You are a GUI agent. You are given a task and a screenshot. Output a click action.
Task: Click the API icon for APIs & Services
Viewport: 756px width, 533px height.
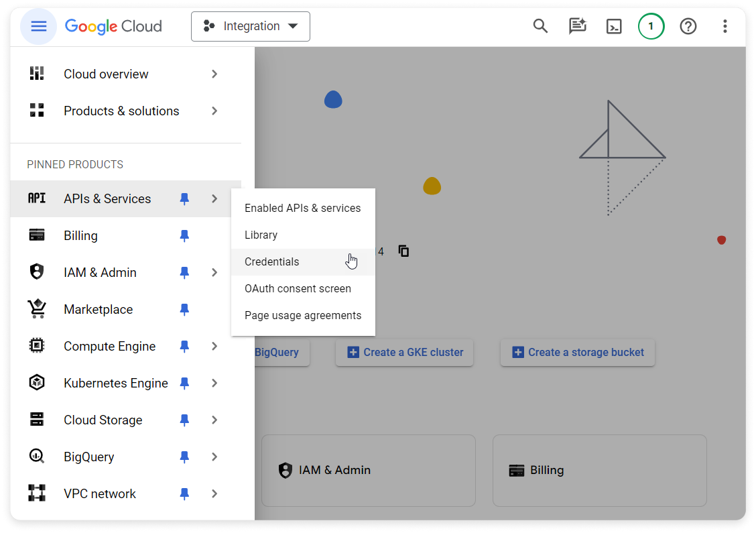[37, 198]
